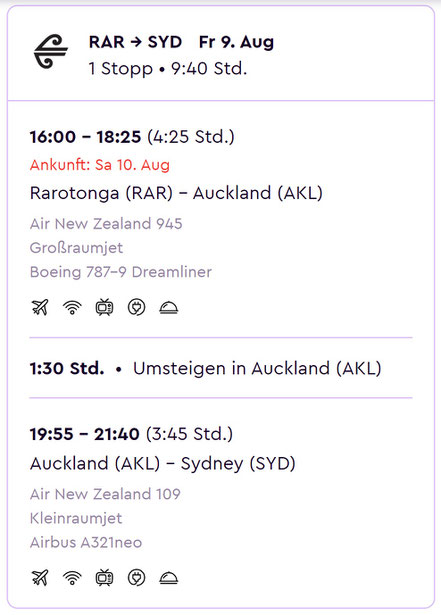Viewport: 441px width, 615px height.
Task: Click the power outlet icon for flight 109
Action: tap(137, 578)
